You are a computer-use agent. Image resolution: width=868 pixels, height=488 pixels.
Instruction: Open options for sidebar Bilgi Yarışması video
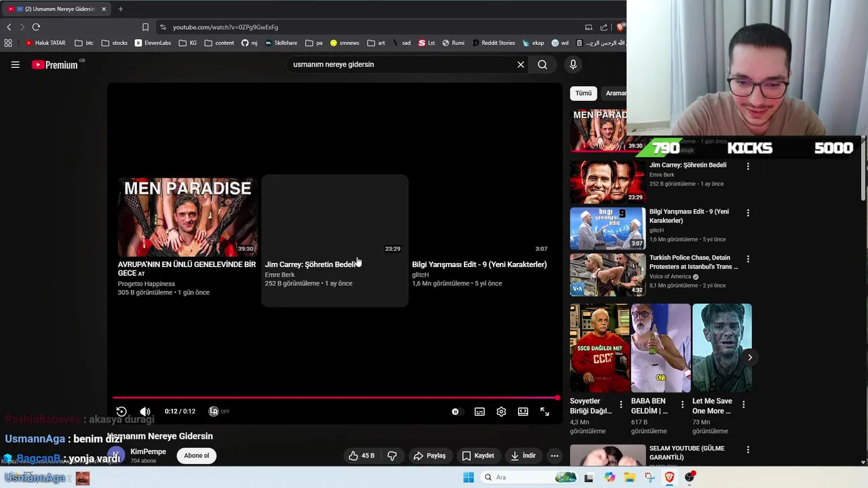click(x=748, y=213)
